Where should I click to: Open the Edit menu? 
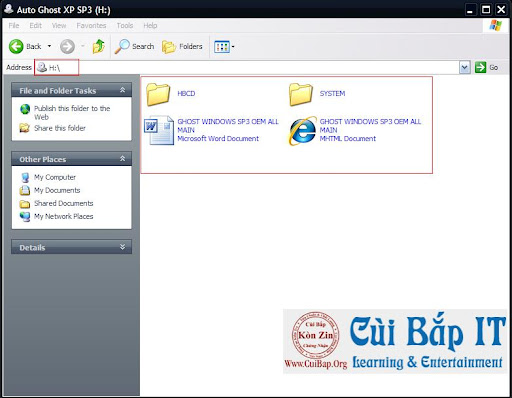(35, 26)
